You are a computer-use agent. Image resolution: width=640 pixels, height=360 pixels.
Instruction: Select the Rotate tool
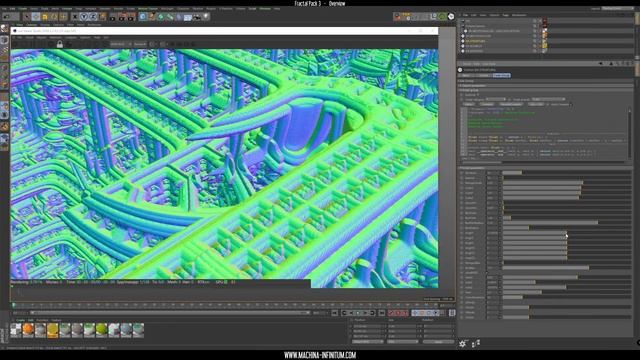pyautogui.click(x=54, y=17)
